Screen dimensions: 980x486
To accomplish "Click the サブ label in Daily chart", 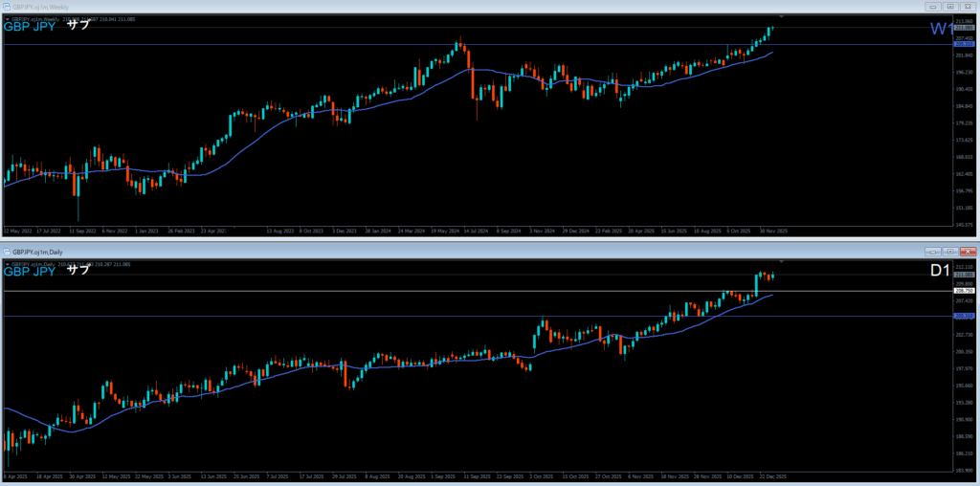I will coord(78,271).
